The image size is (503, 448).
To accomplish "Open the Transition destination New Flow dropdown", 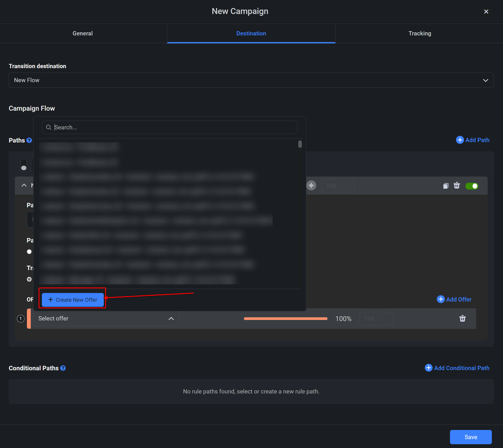I will coord(251,80).
